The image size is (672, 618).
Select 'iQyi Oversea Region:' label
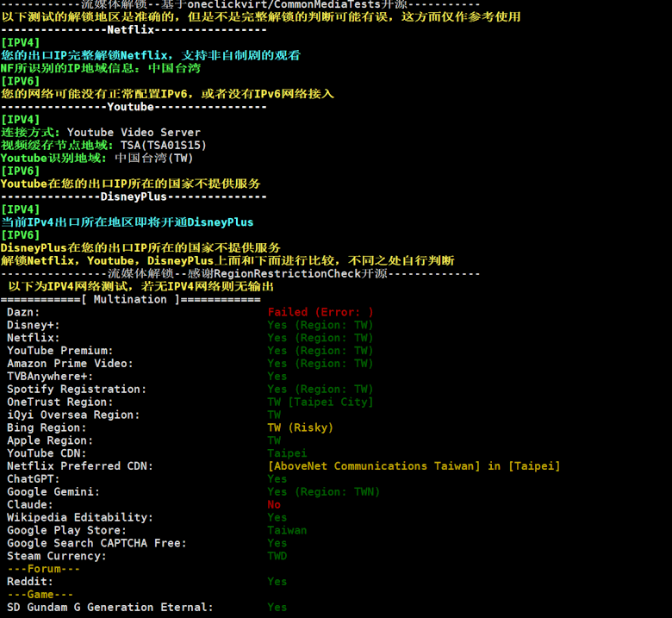pyautogui.click(x=73, y=415)
